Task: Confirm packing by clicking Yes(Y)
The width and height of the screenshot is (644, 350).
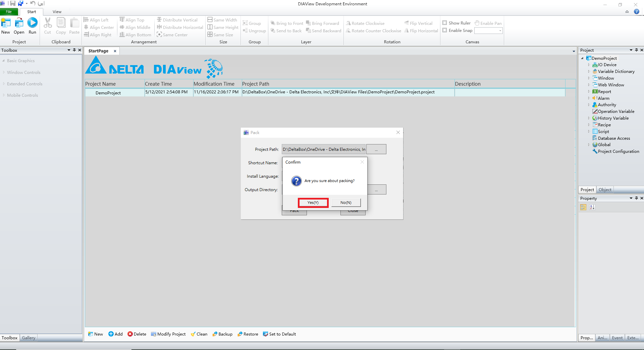Action: coord(313,203)
